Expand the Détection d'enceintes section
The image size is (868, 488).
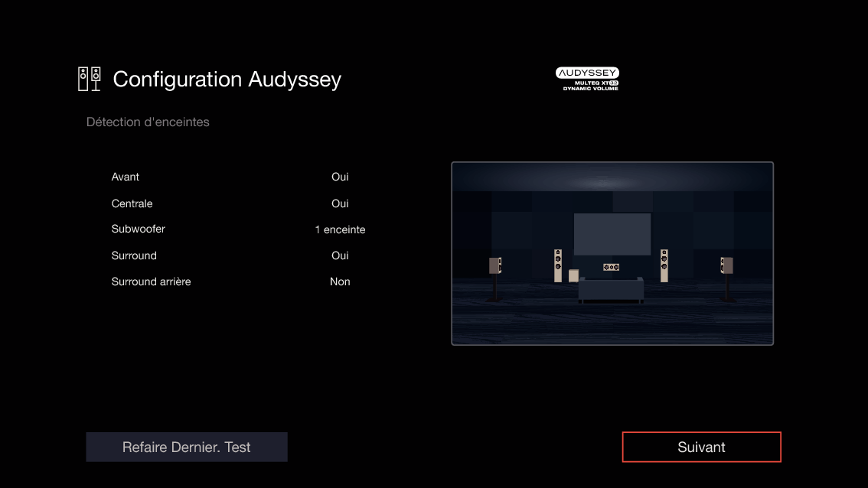tap(148, 122)
